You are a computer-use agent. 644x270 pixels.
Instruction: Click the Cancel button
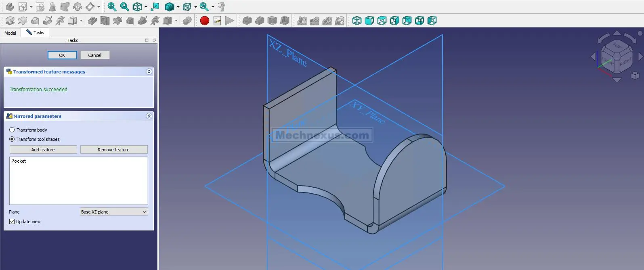pyautogui.click(x=95, y=55)
